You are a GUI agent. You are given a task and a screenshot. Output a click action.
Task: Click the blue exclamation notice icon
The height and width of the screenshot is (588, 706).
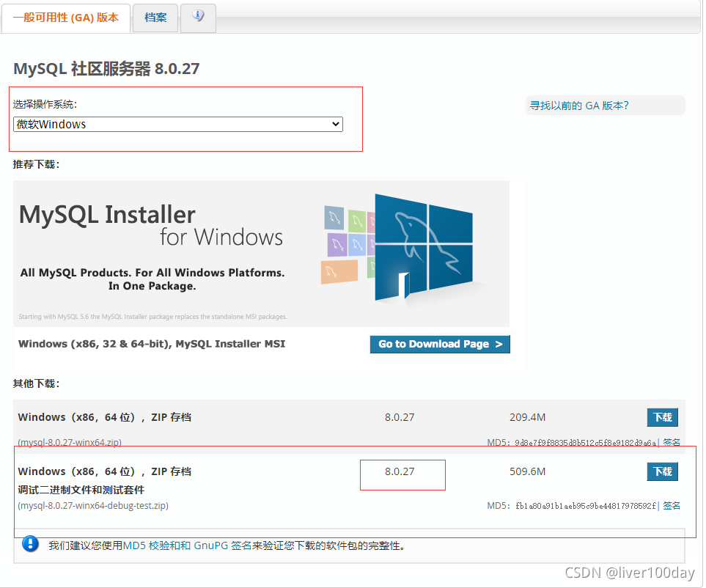pos(30,543)
